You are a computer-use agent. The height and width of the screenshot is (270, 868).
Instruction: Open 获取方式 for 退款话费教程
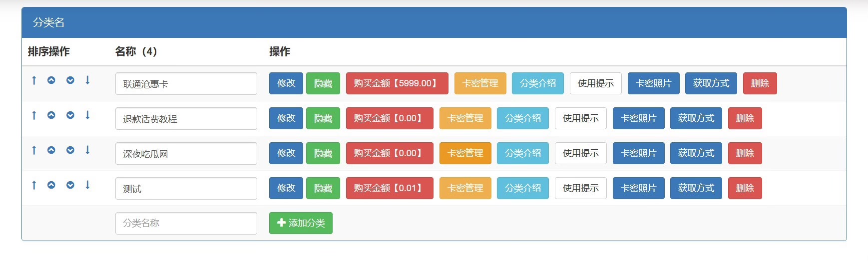696,118
